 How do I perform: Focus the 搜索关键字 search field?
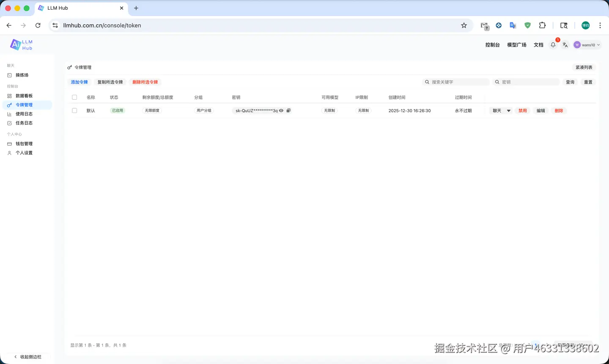[x=456, y=82]
